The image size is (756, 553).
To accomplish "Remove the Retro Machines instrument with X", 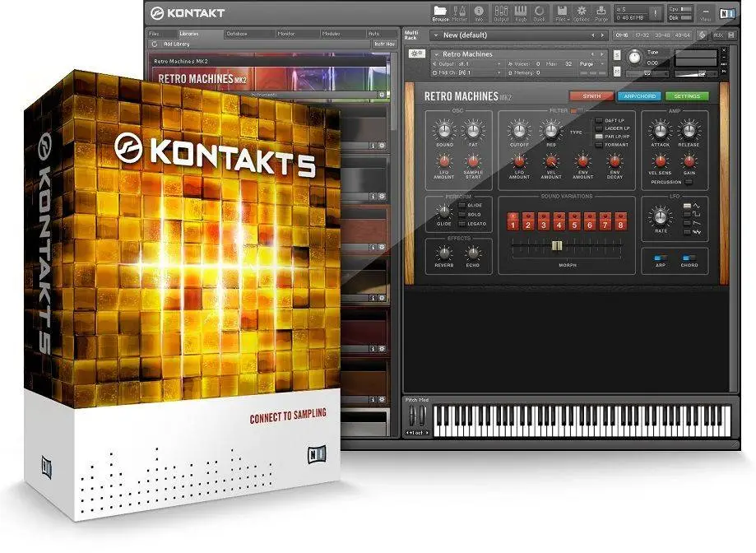I will (x=723, y=50).
